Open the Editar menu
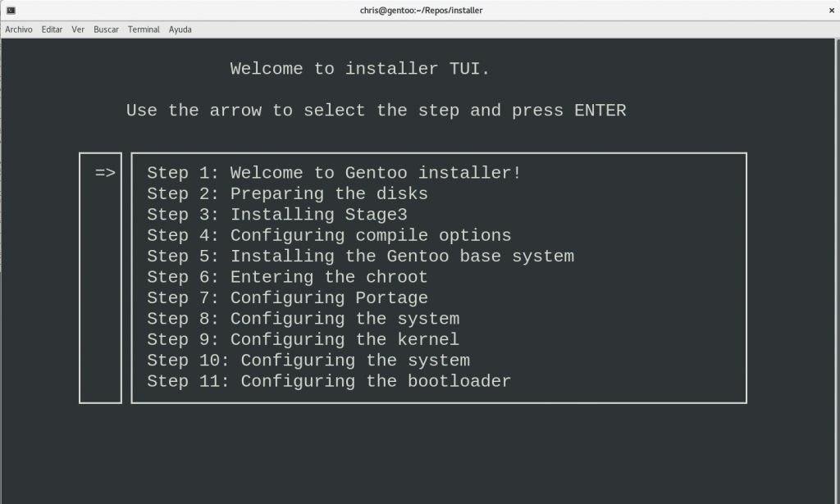840x504 pixels. coord(52,30)
